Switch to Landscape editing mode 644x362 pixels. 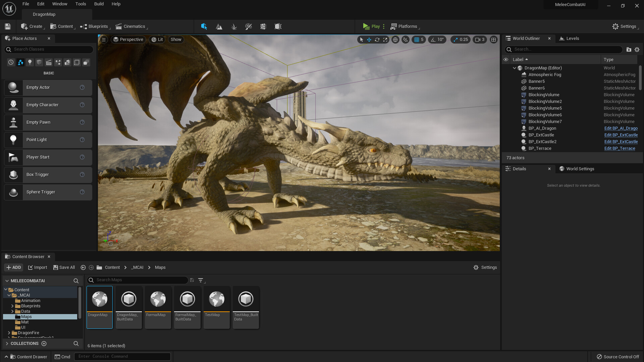[219, 26]
